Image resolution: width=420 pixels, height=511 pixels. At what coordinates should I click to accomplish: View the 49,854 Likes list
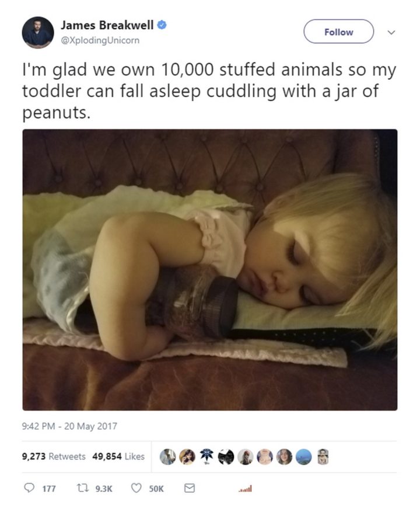118,457
